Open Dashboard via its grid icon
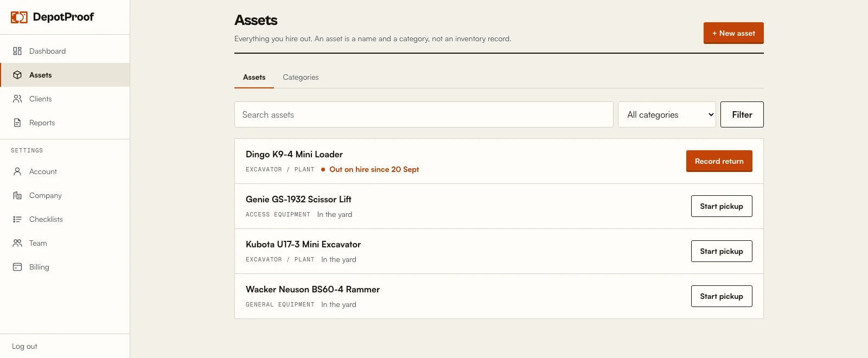Image resolution: width=868 pixels, height=358 pixels. point(17,51)
